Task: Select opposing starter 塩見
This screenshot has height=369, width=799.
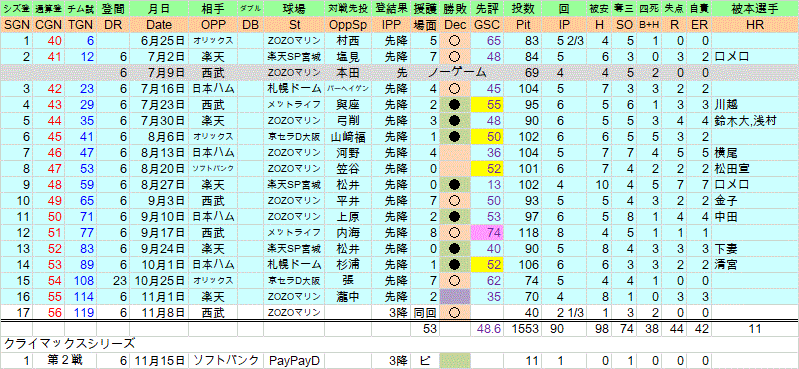Action: coord(349,57)
